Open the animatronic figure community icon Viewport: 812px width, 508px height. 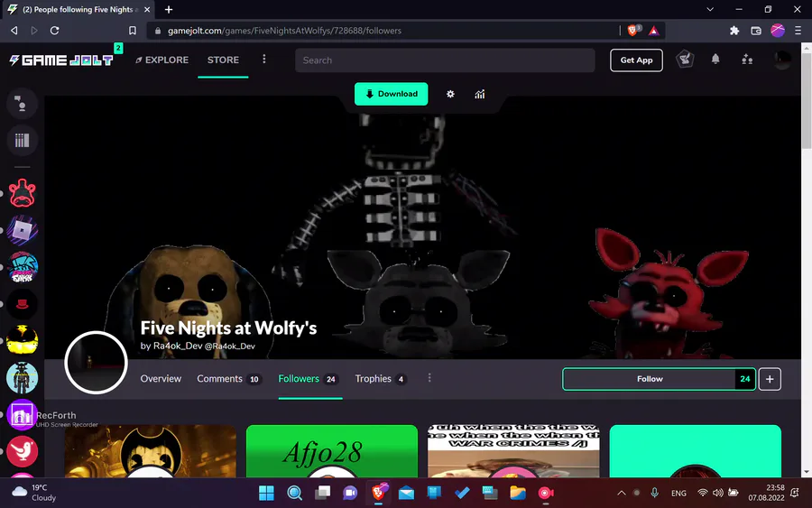22,377
